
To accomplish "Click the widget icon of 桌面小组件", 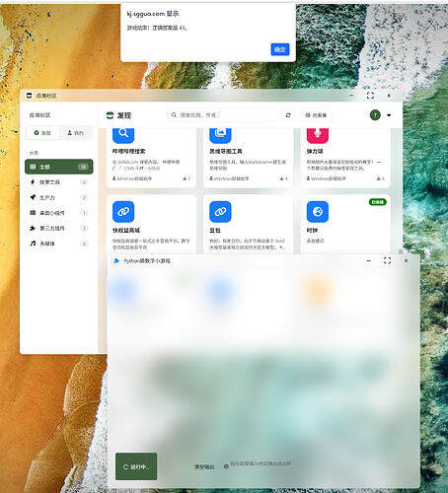I will pyautogui.click(x=33, y=213).
